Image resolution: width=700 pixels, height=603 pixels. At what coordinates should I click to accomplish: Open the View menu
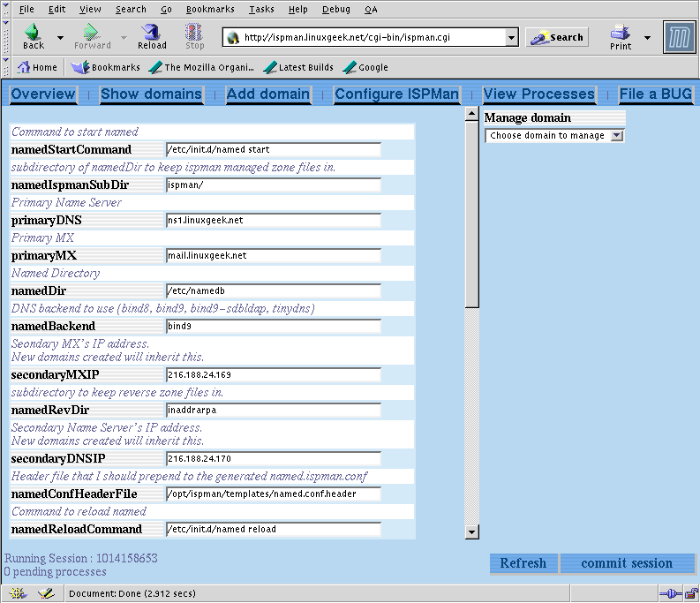(90, 10)
